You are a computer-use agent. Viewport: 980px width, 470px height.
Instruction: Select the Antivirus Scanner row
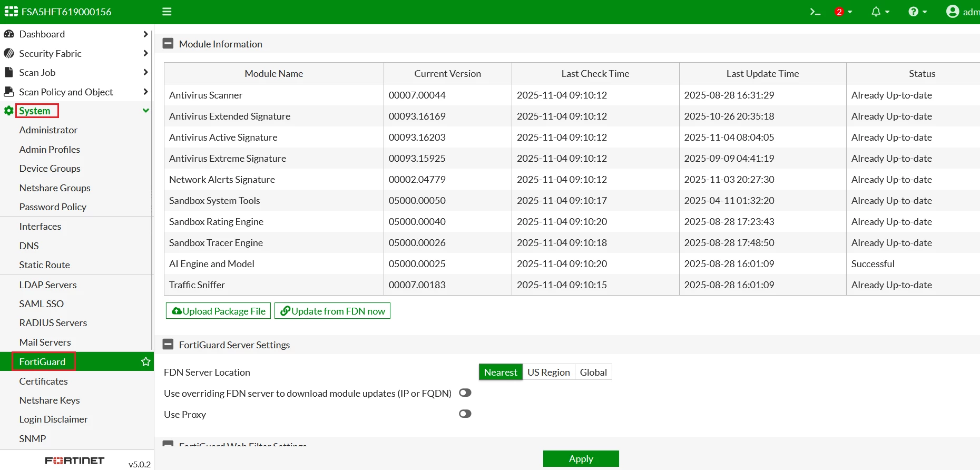point(572,95)
